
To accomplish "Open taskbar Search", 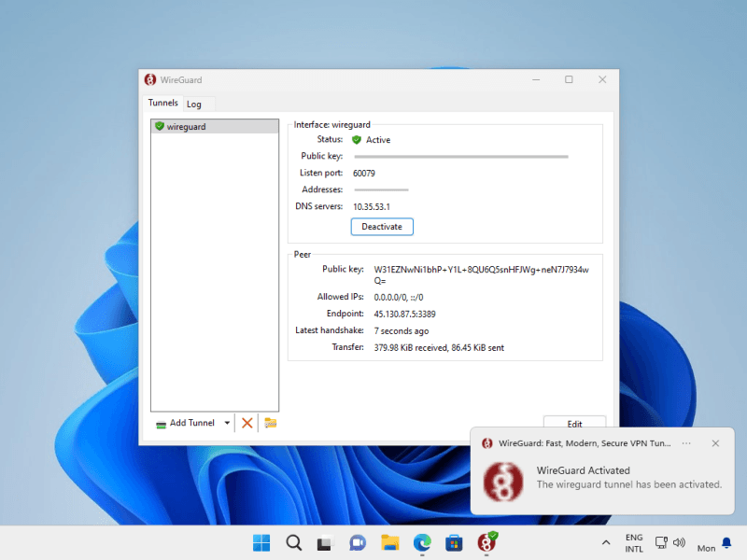I will coord(293,542).
